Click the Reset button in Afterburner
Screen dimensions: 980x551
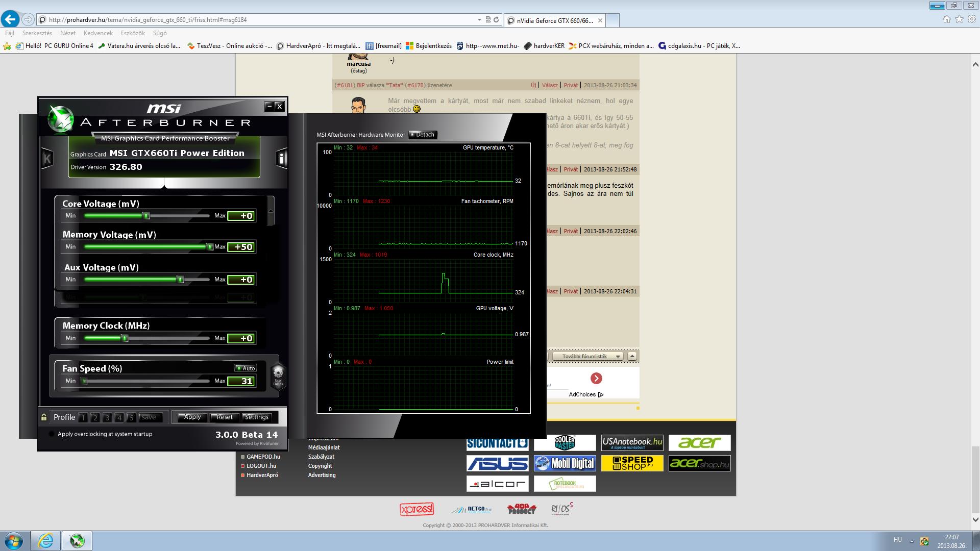pos(225,417)
